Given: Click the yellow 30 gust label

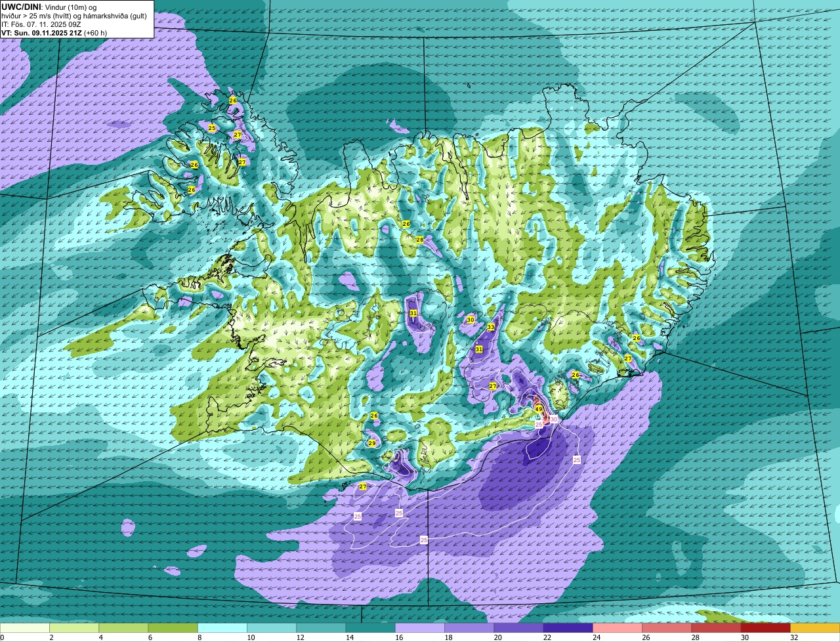Looking at the screenshot, I should tap(470, 320).
